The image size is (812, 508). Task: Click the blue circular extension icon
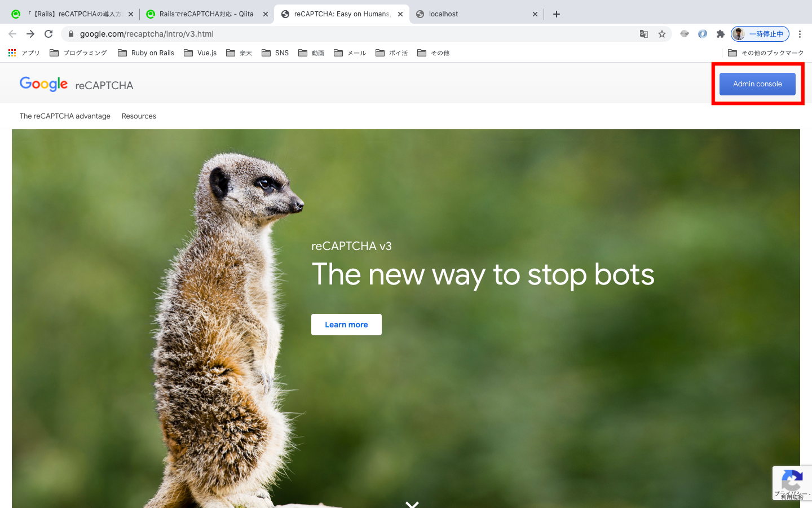coord(702,34)
